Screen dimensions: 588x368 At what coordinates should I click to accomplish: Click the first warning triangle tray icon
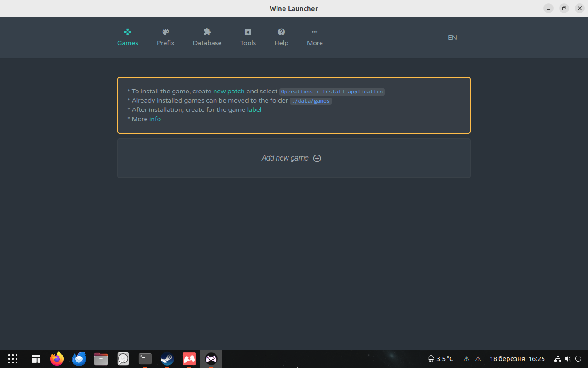[x=466, y=359]
